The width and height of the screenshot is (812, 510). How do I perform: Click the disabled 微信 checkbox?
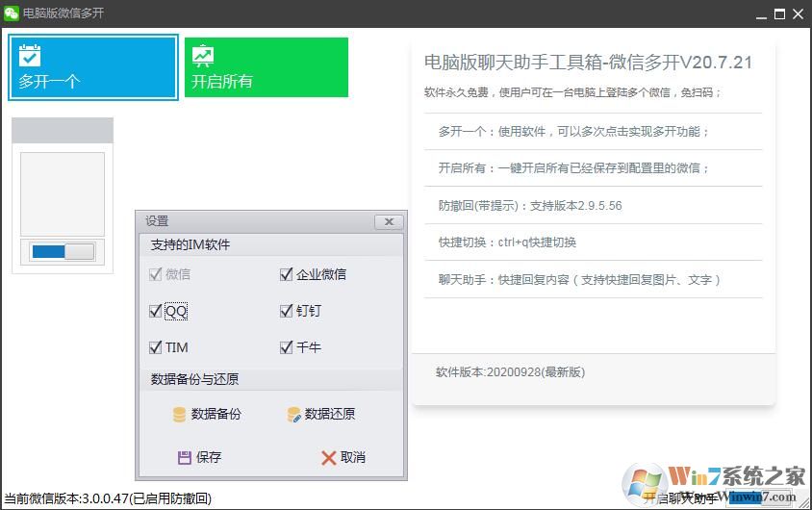[x=155, y=274]
